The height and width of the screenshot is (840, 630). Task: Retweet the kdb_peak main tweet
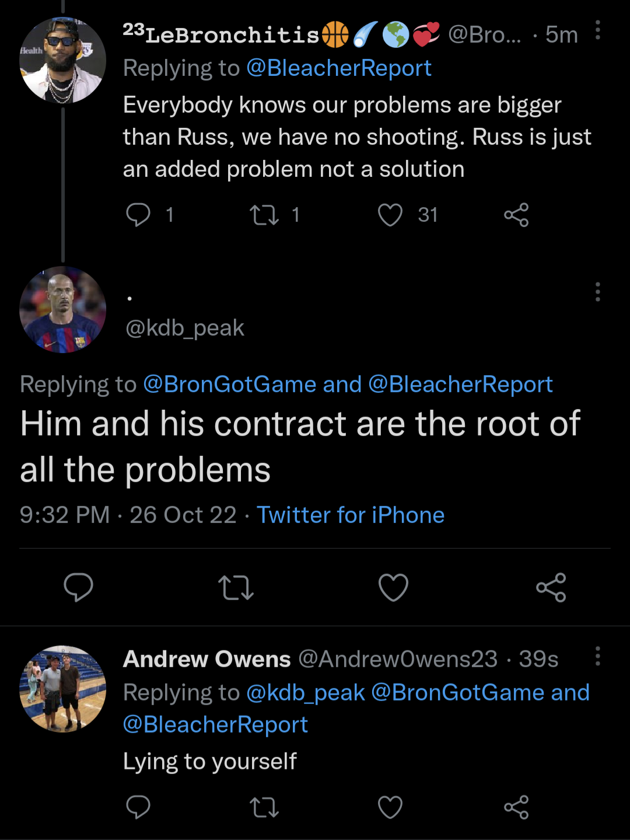click(236, 587)
